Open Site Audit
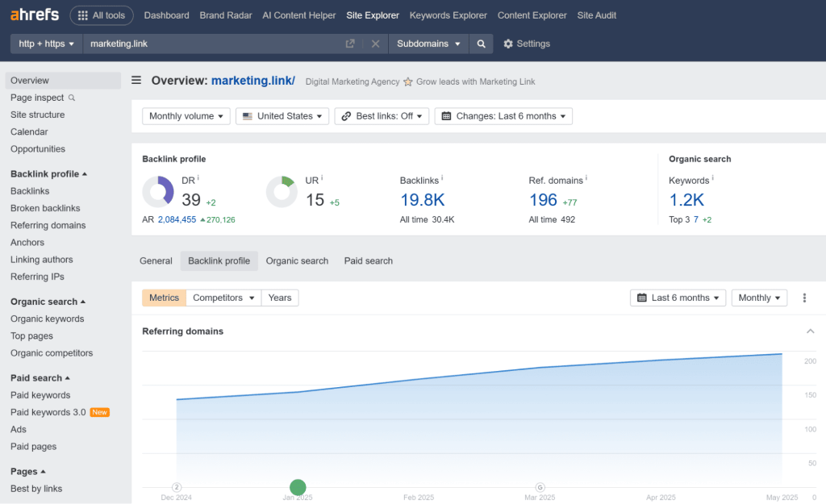 [596, 15]
